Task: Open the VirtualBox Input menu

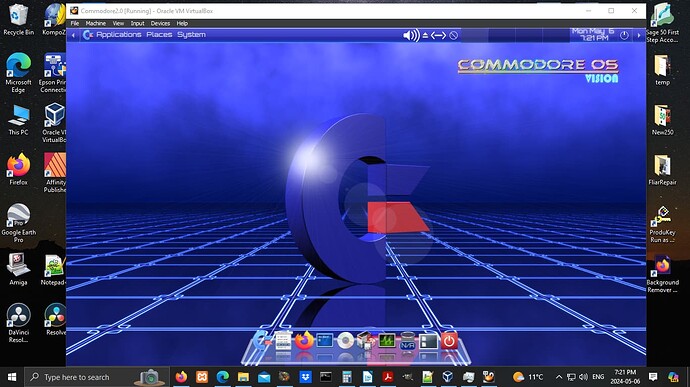Action: point(137,23)
